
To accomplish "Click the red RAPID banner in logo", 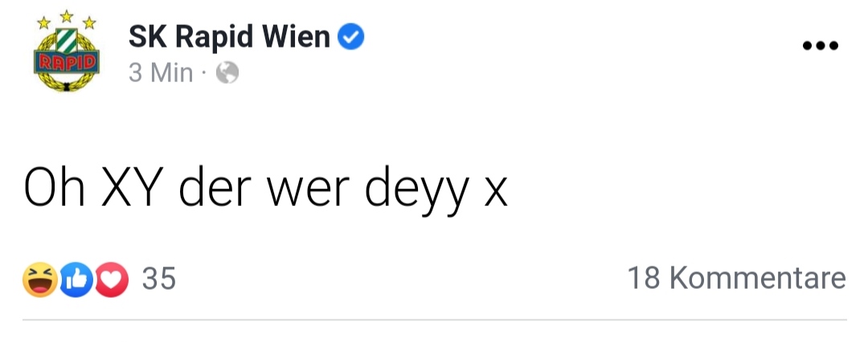I will (x=67, y=62).
